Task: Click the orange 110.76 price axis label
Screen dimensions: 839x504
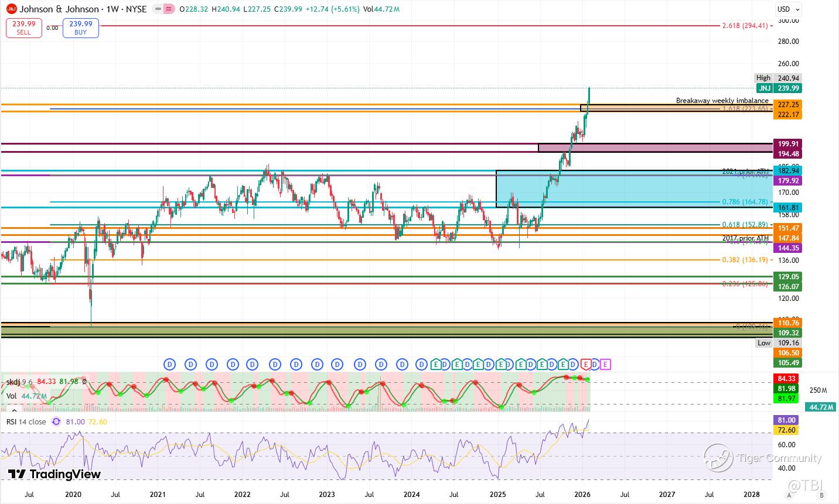Action: [x=787, y=323]
